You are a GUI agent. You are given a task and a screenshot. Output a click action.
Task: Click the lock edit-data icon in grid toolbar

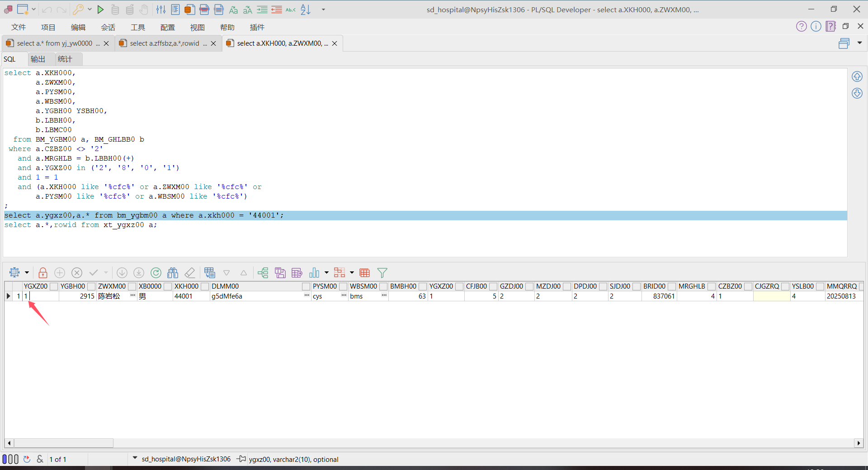[x=43, y=273]
